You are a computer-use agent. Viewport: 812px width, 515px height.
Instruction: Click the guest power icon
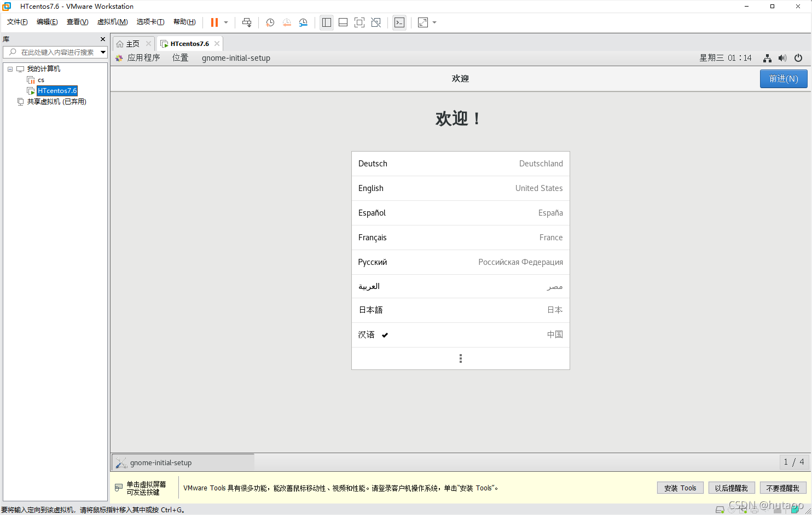(x=798, y=58)
